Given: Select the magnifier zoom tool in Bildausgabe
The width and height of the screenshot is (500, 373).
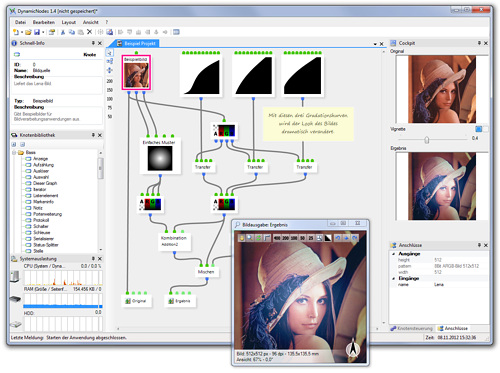Looking at the screenshot, I should [250, 238].
